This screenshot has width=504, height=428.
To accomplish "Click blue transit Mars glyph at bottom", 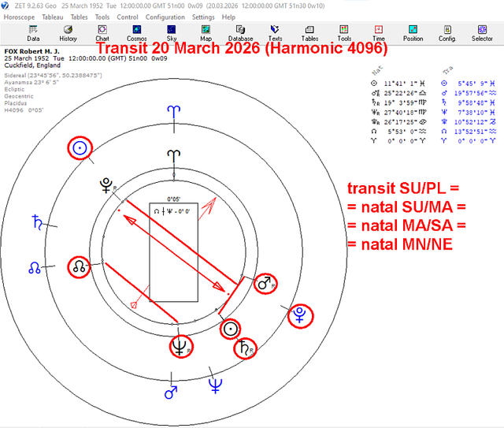I will (171, 393).
